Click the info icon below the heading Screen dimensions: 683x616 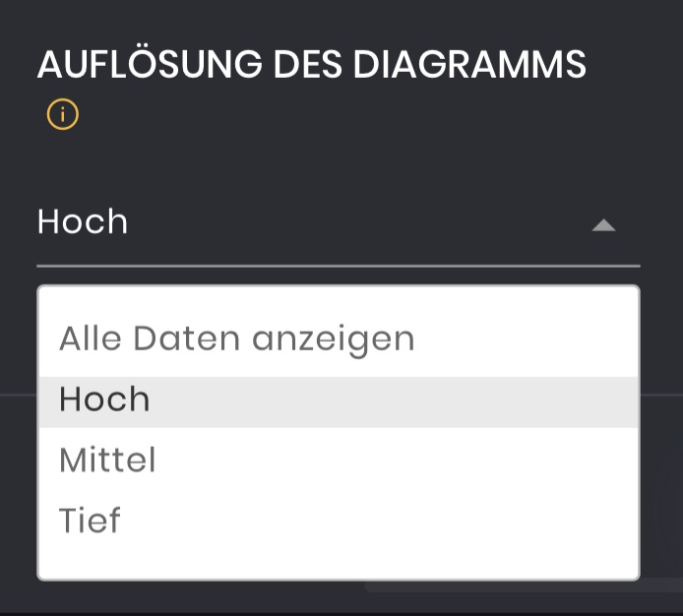coord(62,115)
